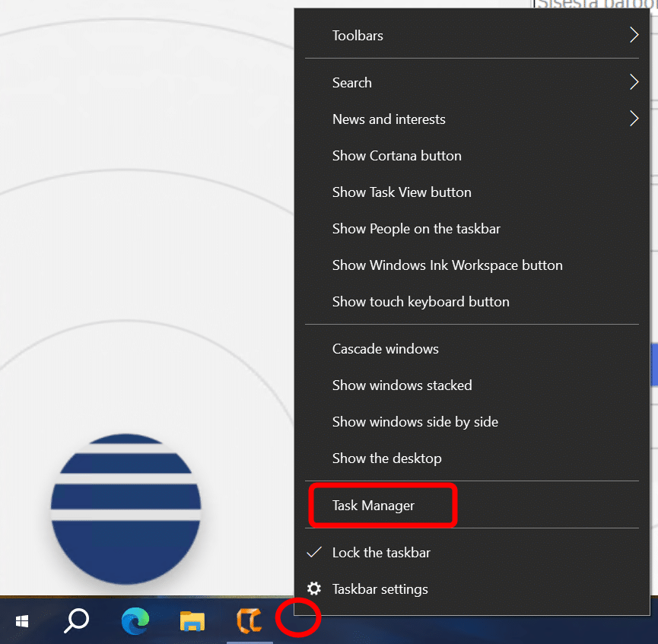This screenshot has width=658, height=644.
Task: Toggle Show Task View button
Action: click(x=402, y=192)
